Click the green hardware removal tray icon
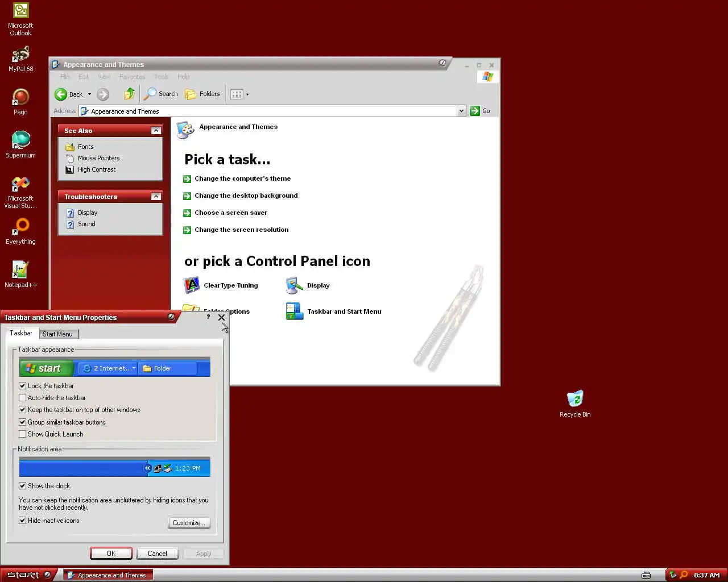This screenshot has width=728, height=582. coord(673,575)
